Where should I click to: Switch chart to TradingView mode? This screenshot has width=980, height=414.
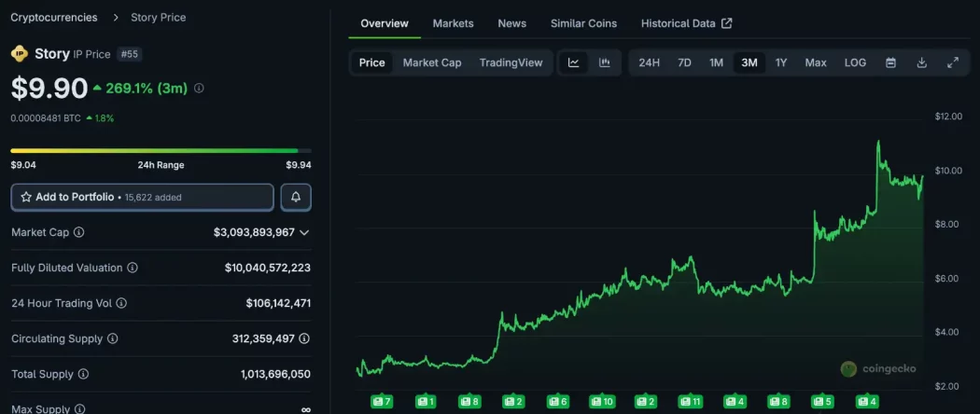tap(511, 62)
